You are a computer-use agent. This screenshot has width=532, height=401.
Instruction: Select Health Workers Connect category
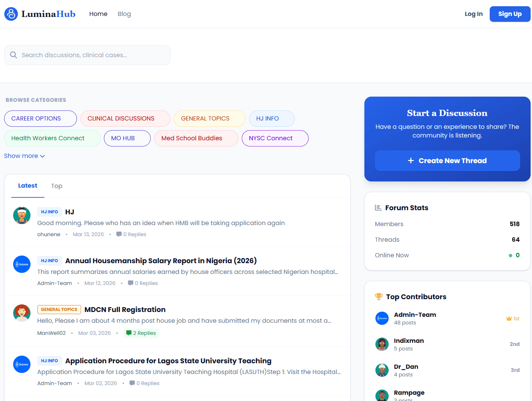coord(52,138)
